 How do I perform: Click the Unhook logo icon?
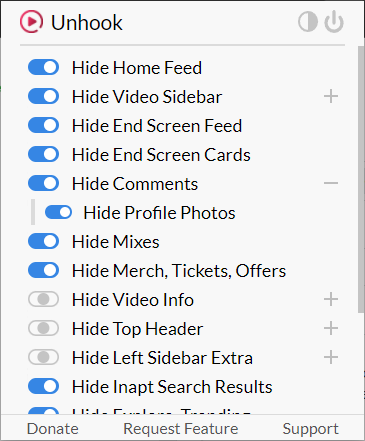pos(31,22)
